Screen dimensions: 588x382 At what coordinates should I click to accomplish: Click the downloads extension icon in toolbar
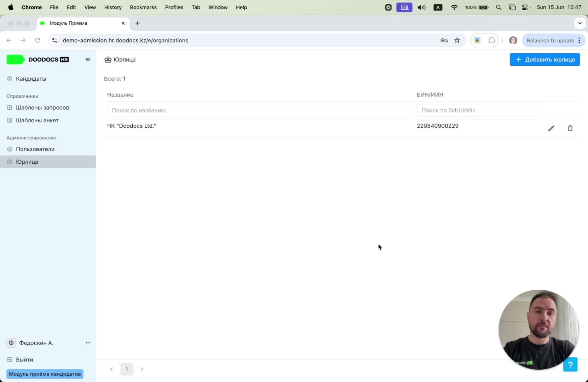pyautogui.click(x=477, y=40)
